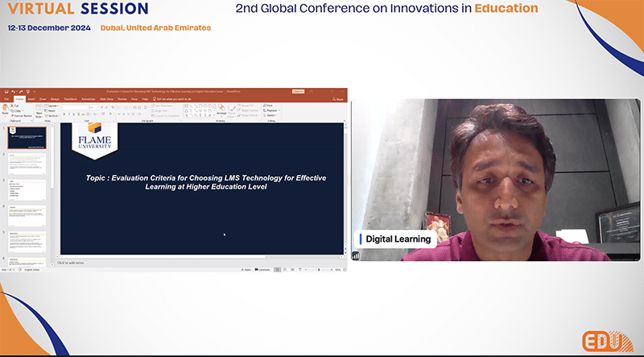Screen dimensions: 644x357
Task: Switch to the Insert tab
Action: coord(31,99)
